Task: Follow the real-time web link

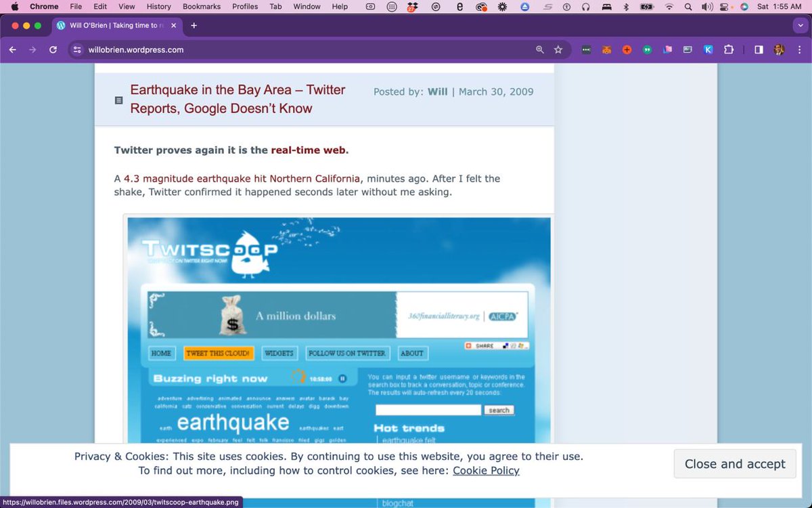Action: tap(309, 150)
